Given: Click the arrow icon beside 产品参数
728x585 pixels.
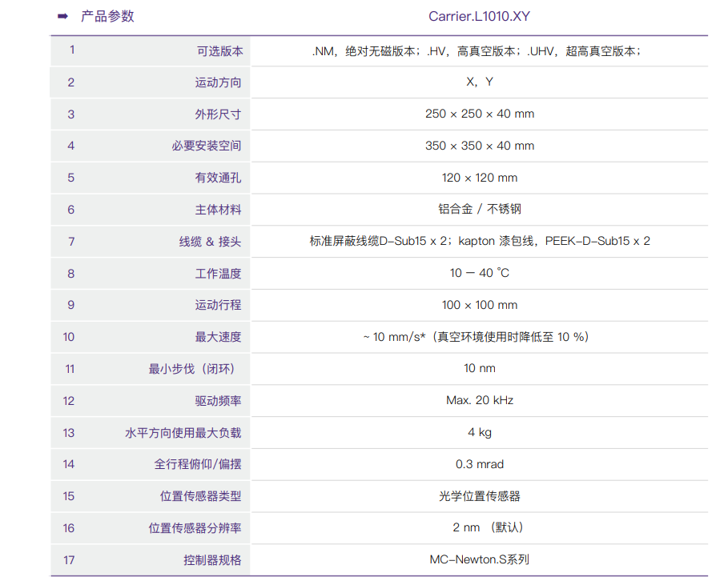Looking at the screenshot, I should (62, 16).
